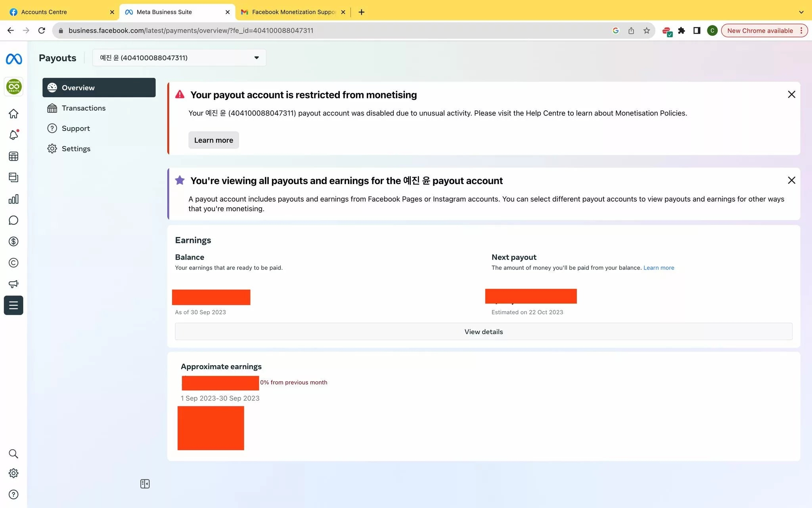Close the Facebook Monetization Support tab
This screenshot has width=812, height=508.
343,12
